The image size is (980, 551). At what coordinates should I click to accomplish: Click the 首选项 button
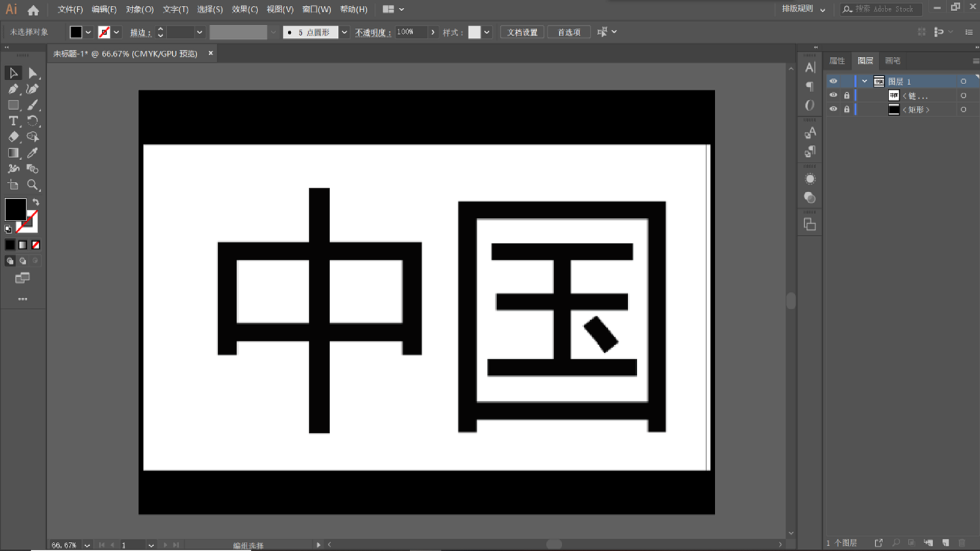tap(569, 32)
